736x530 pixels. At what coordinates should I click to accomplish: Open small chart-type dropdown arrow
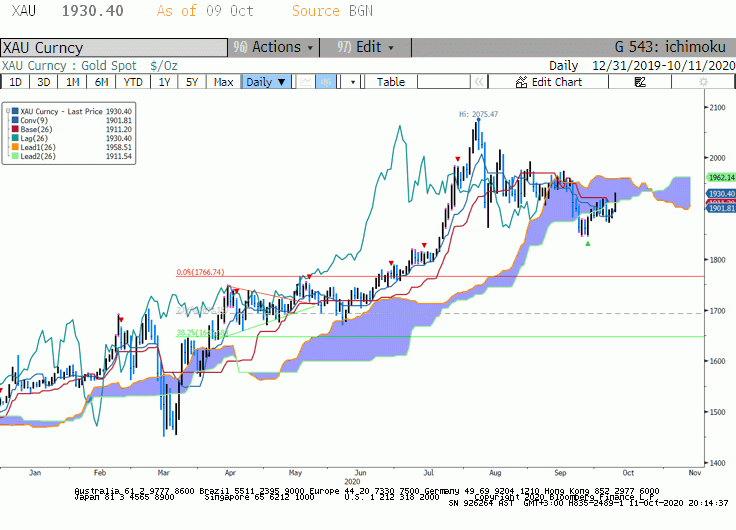click(x=353, y=82)
